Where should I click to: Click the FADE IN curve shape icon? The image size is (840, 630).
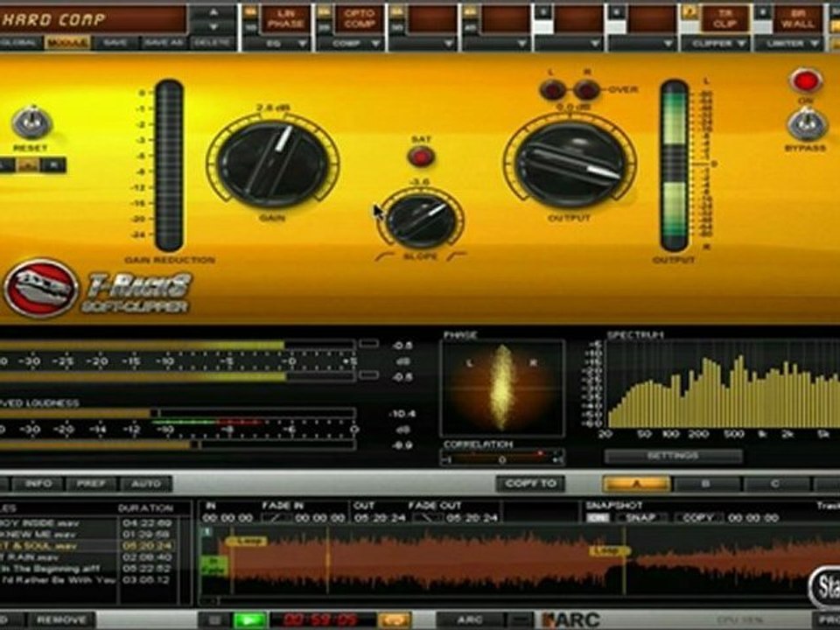point(276,518)
